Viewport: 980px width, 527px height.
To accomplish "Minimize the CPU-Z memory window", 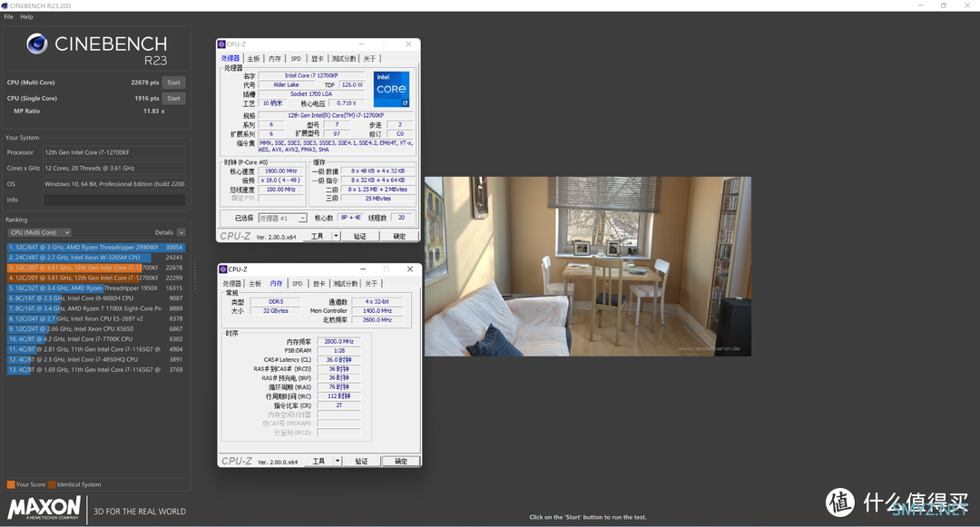I will 361,269.
